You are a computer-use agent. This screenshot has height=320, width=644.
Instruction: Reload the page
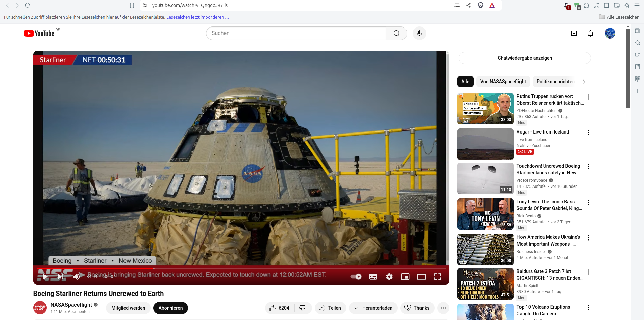coord(28,5)
